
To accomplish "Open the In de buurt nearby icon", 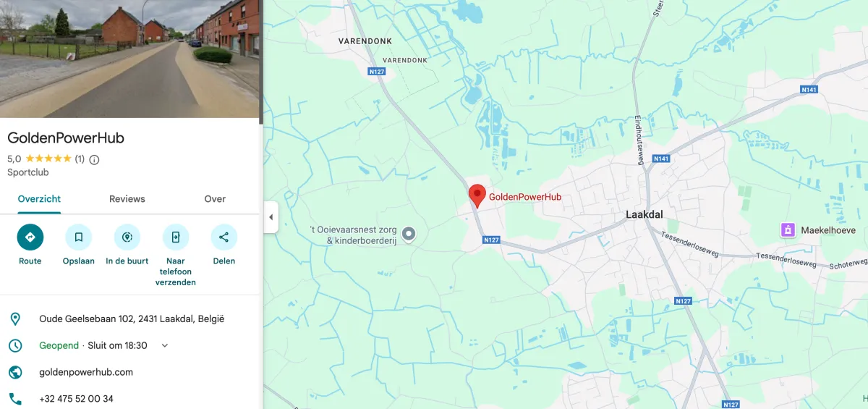I will (127, 237).
